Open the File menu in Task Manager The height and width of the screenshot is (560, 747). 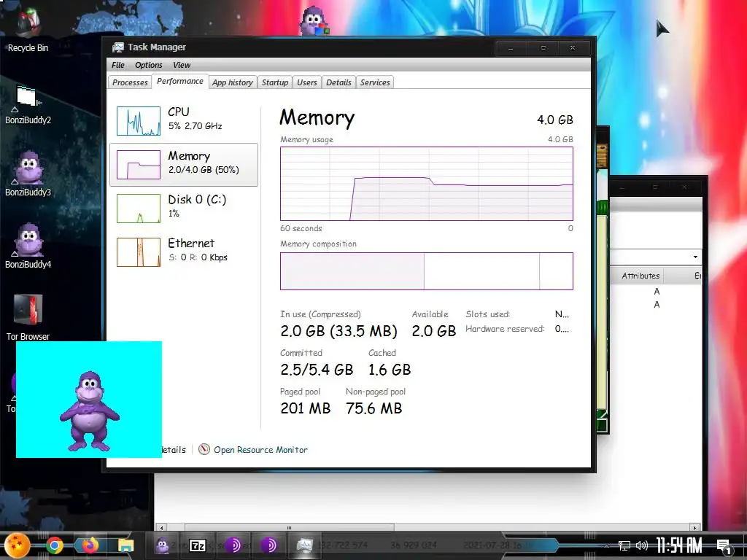pos(117,65)
